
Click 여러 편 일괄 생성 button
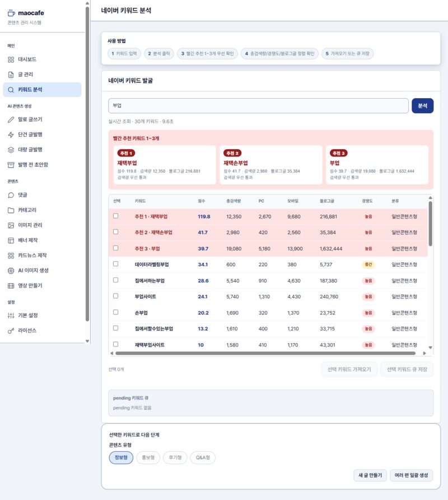[x=412, y=475]
